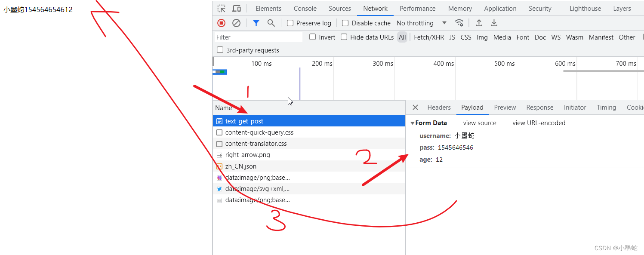Screen dimensions: 644x255
Task: Open the network search magnifier
Action: pyautogui.click(x=271, y=23)
